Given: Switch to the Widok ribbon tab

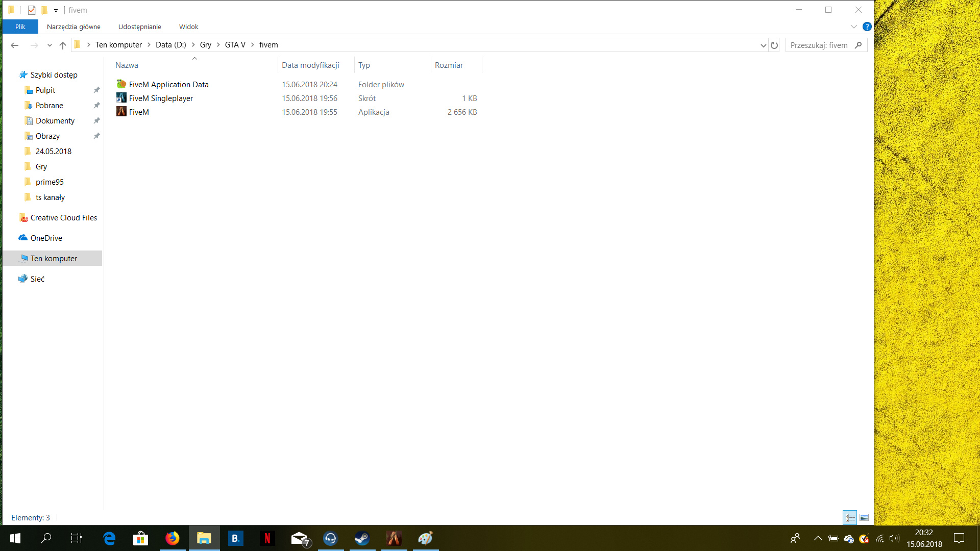Looking at the screenshot, I should coord(188,27).
